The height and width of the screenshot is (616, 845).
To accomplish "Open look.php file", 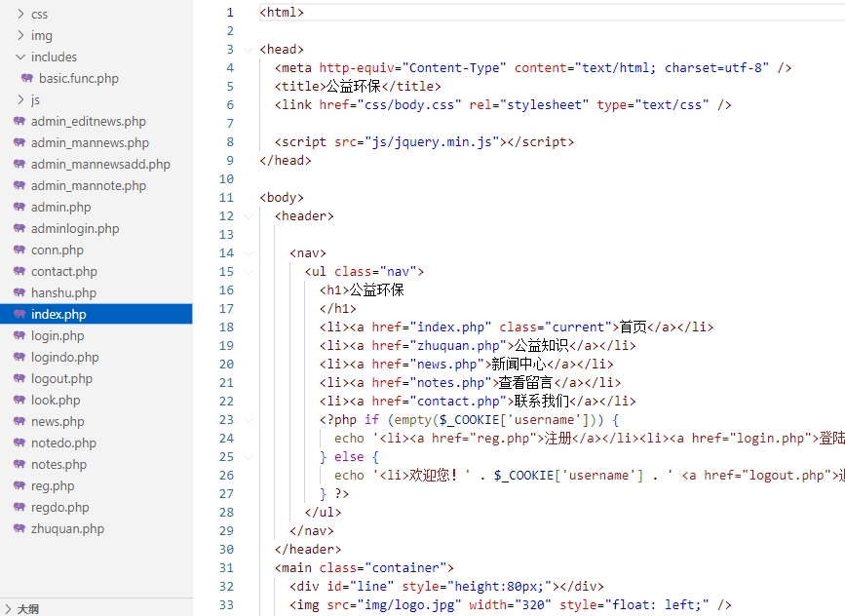I will (56, 401).
